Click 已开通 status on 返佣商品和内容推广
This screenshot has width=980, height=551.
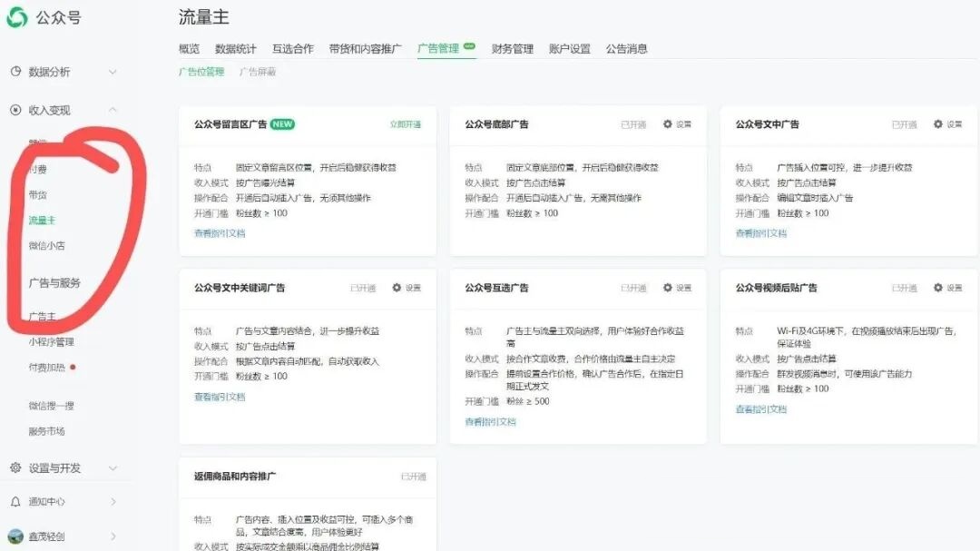[x=413, y=477]
